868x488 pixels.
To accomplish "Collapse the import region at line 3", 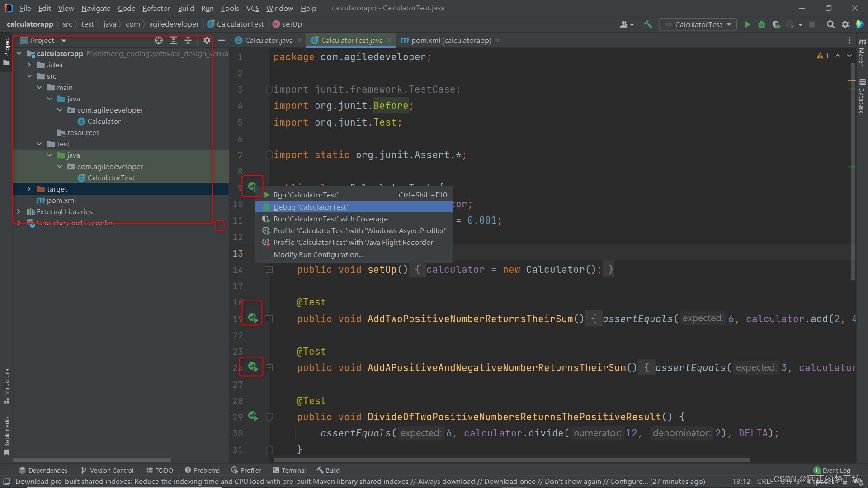I will click(x=269, y=89).
